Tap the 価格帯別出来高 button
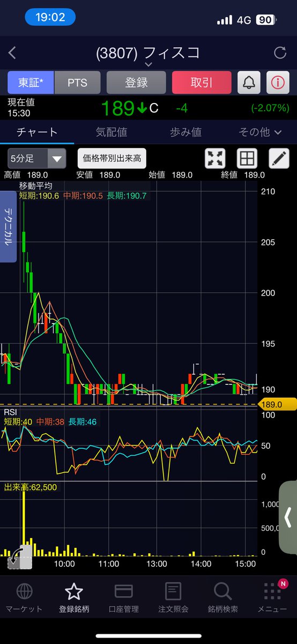 click(112, 158)
